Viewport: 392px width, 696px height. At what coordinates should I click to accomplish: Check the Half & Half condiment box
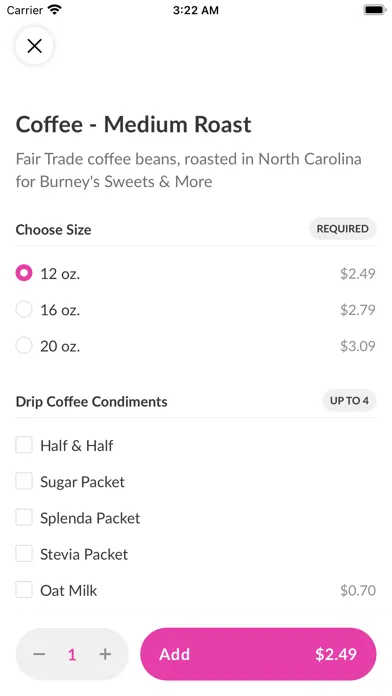click(x=24, y=445)
